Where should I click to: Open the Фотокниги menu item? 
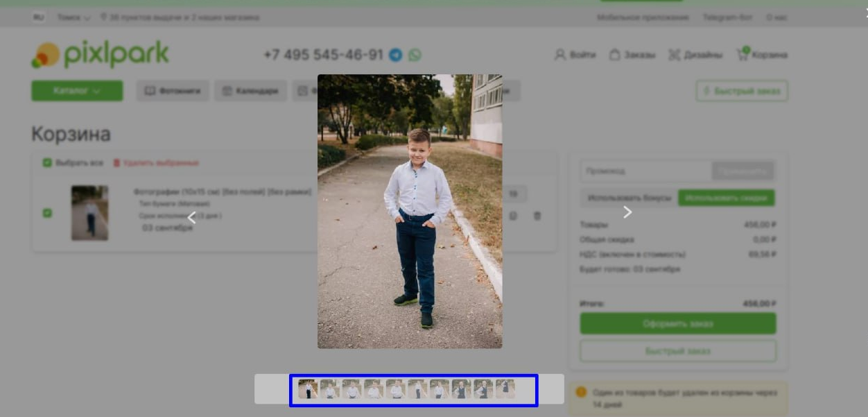click(x=173, y=91)
